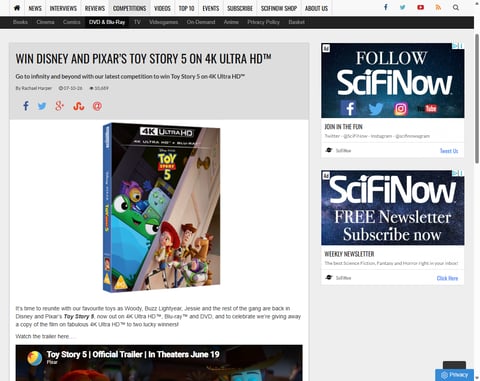Image resolution: width=480 pixels, height=381 pixels.
Task: Share article on Twitter
Action: point(42,106)
